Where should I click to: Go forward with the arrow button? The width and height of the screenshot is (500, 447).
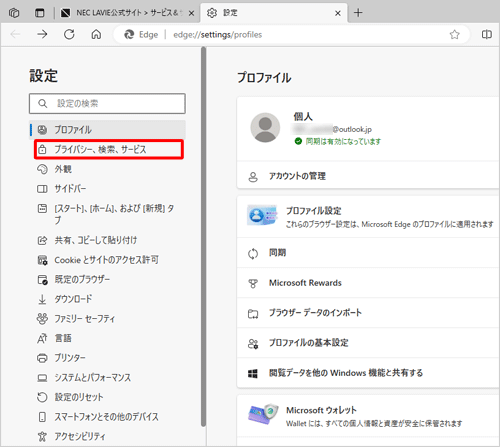coord(42,34)
